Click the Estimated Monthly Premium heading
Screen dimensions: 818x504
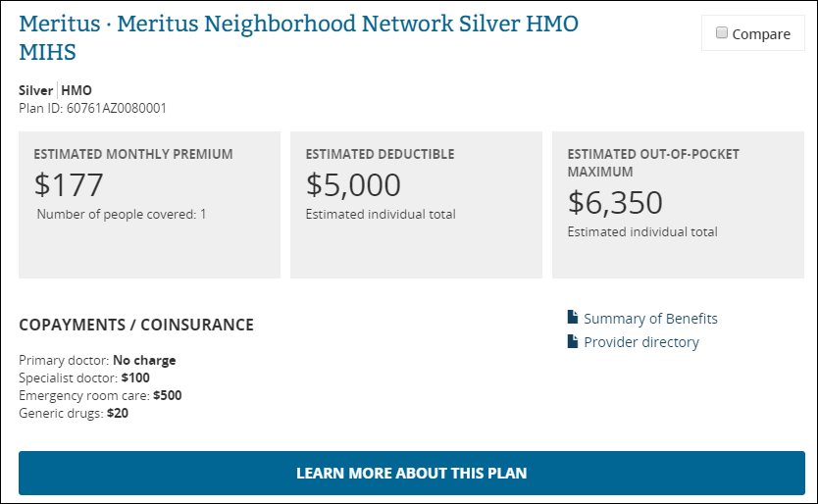(133, 154)
